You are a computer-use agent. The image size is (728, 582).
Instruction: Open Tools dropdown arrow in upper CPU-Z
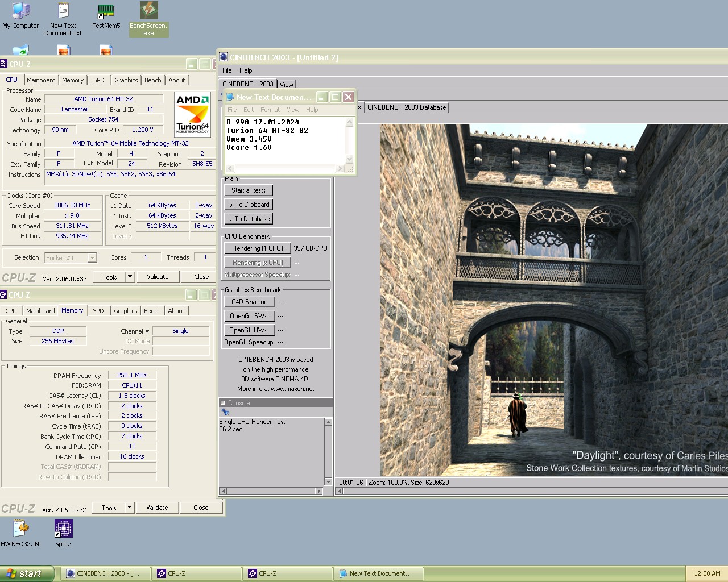[130, 277]
